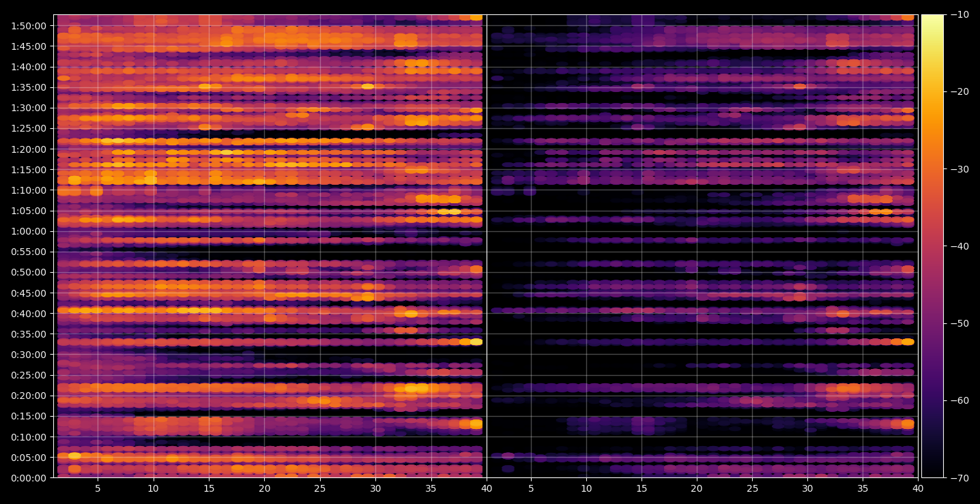980x504 pixels.
Task: Pick the 1:50:00 tick label
Action: [x=29, y=26]
